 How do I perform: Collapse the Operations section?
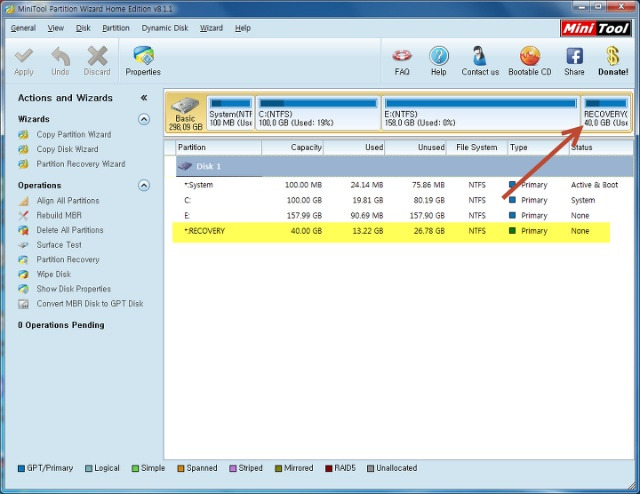tap(144, 185)
